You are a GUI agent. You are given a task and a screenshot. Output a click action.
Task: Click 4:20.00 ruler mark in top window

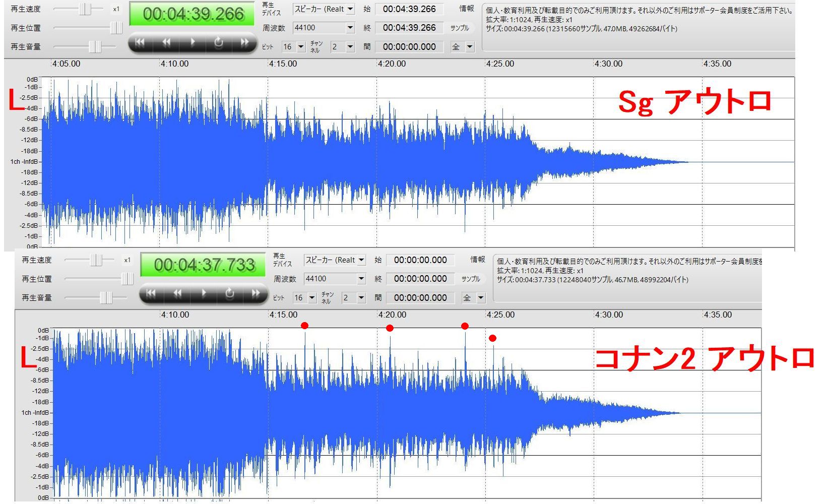coord(392,64)
